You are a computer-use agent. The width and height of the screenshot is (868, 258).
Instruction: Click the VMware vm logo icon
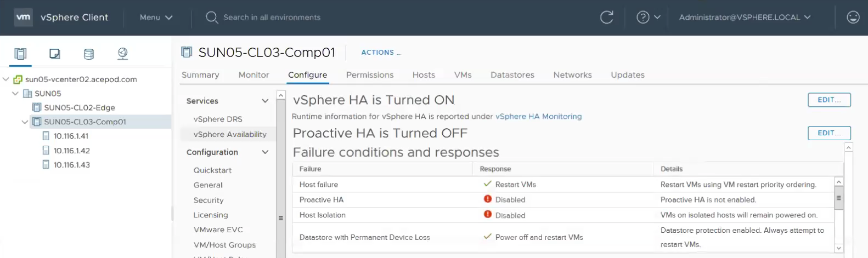(23, 17)
